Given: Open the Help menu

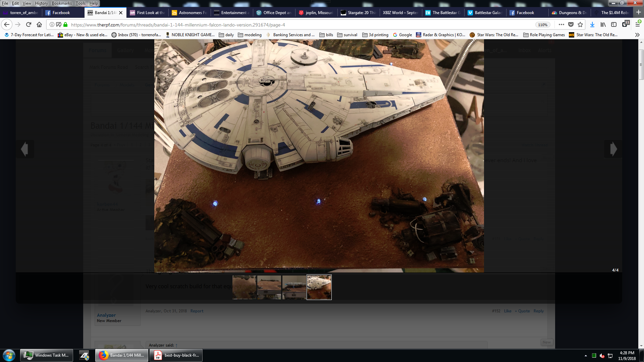Looking at the screenshot, I should click(x=94, y=3).
